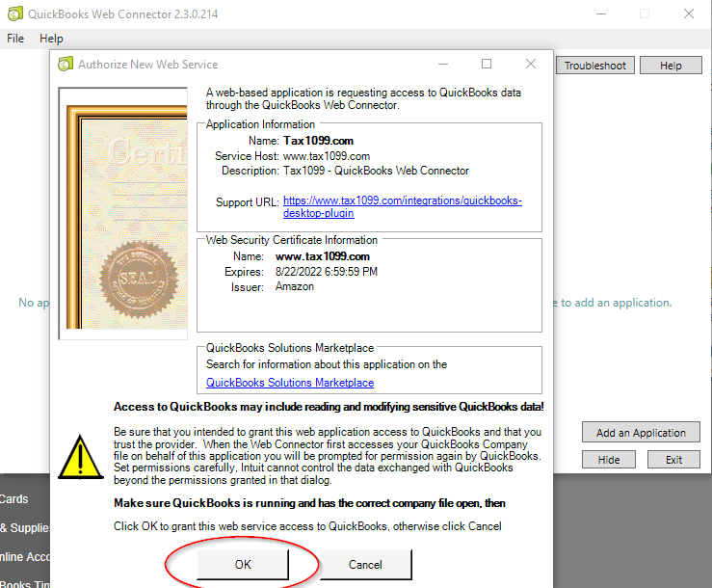Minimize the Authorize New Web Service dialog

pyautogui.click(x=443, y=64)
